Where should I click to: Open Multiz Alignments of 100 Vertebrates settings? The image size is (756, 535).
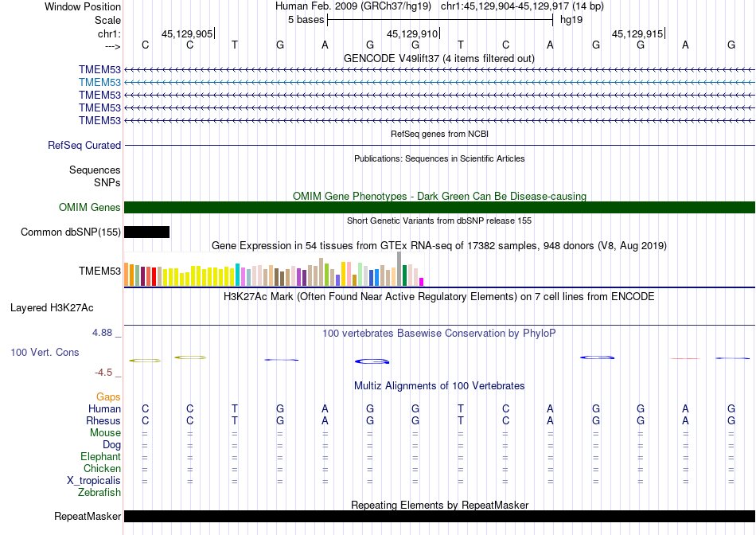coord(439,385)
